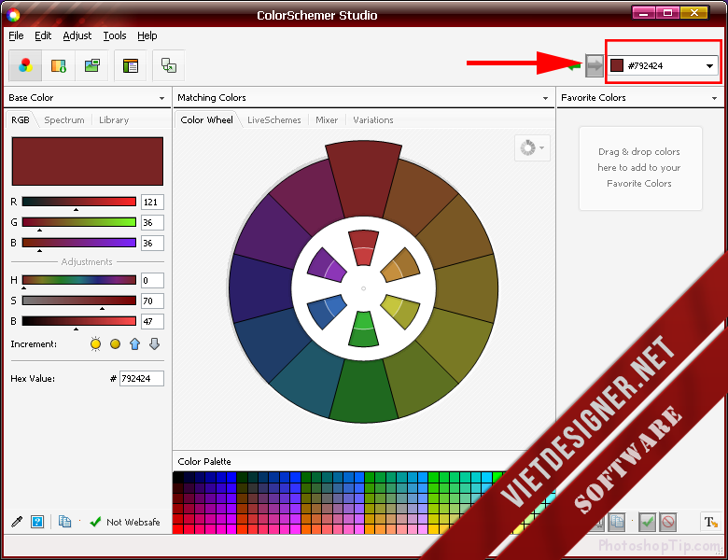Click the saturation value field showing 70
Viewport: 728px width, 560px height.
click(x=152, y=301)
